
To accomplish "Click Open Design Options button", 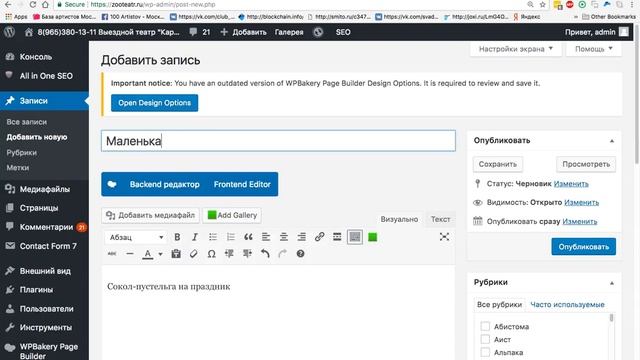I will pos(154,103).
